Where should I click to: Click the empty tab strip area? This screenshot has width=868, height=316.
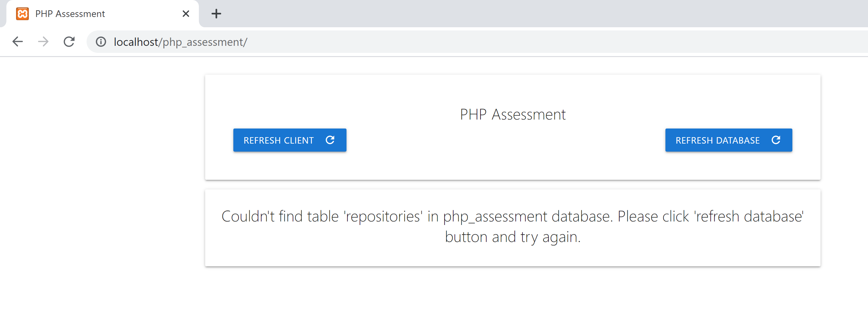pyautogui.click(x=505, y=13)
